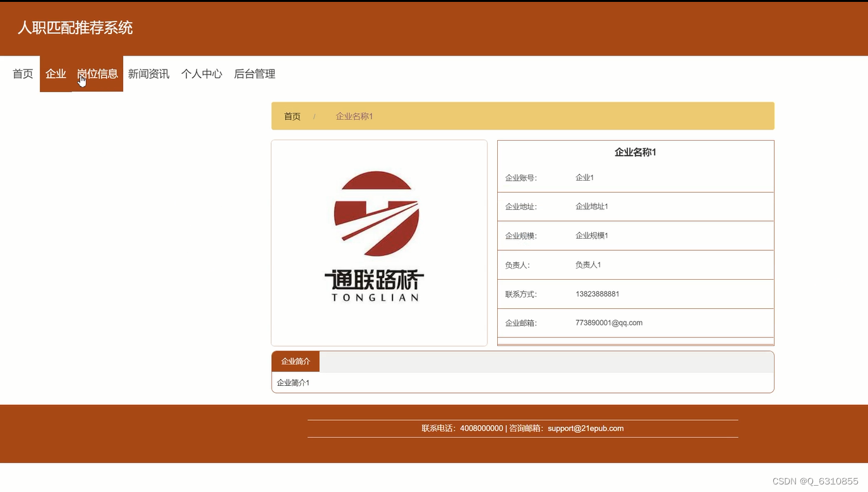Open the 首页 navigation menu item
This screenshot has height=492, width=868.
23,74
